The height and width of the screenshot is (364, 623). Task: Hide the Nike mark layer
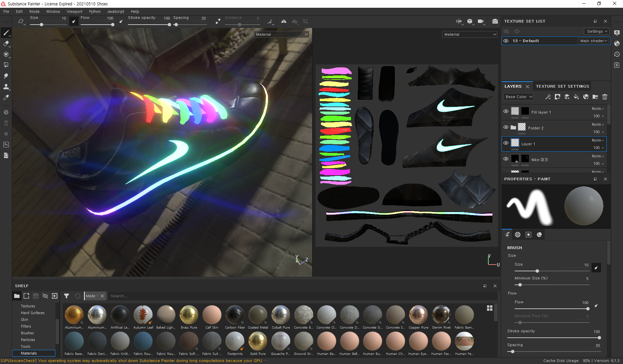pyautogui.click(x=506, y=159)
